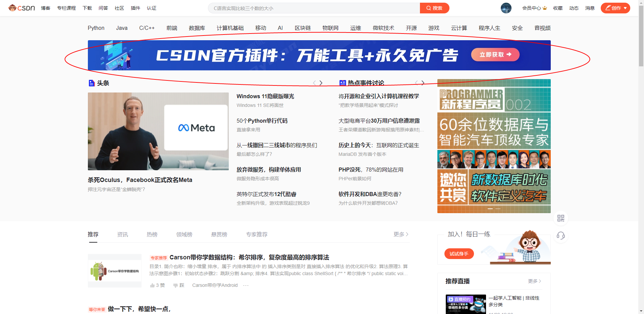Open the user avatar profile
The image size is (644, 314).
pos(506,8)
